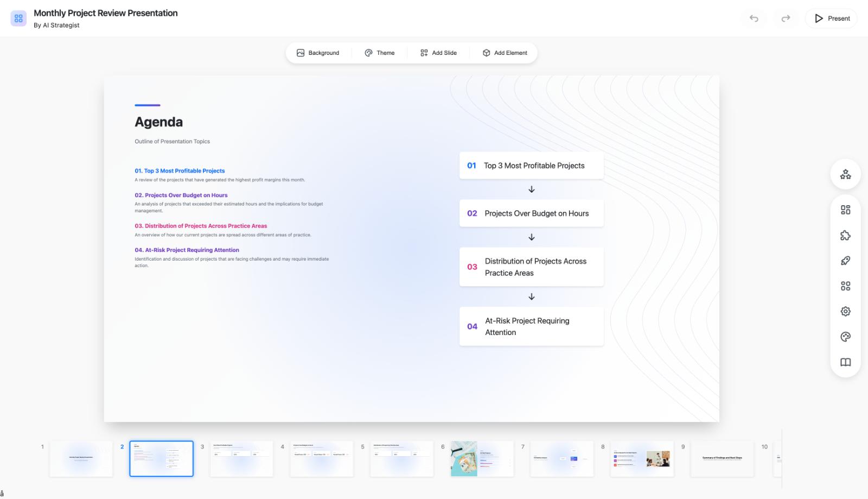The width and height of the screenshot is (868, 499).
Task: Select the Top 3 Most Profitable Projects card
Action: 531,166
